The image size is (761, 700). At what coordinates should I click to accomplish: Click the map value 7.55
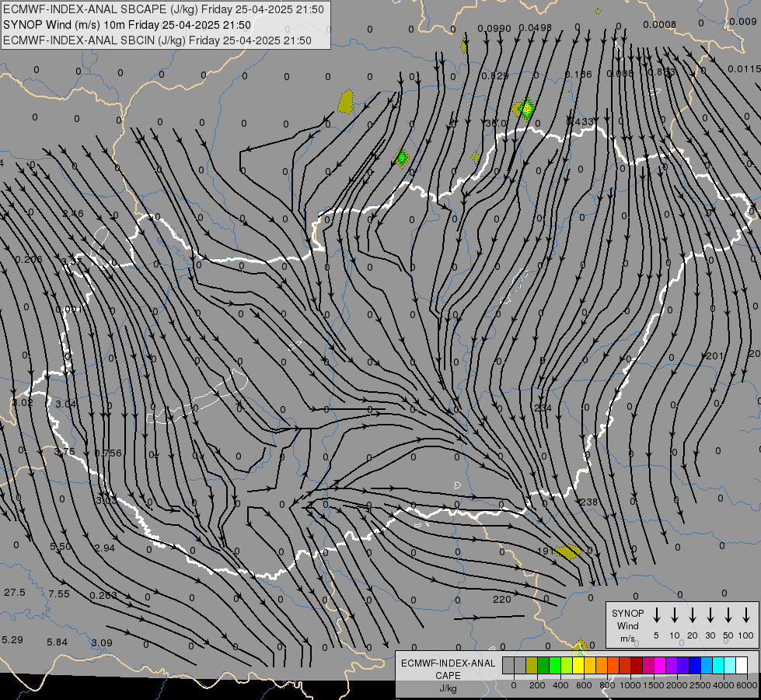click(59, 593)
